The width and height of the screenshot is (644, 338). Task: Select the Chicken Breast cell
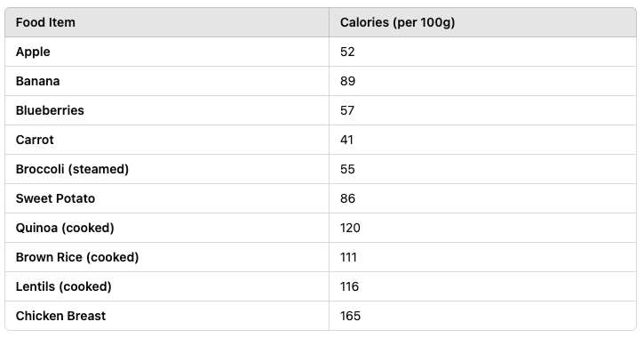[x=167, y=316]
